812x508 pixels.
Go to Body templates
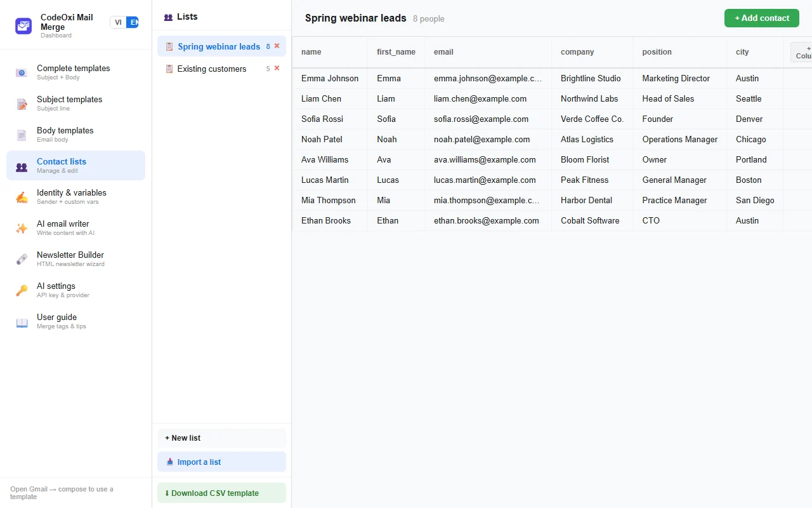tap(75, 135)
